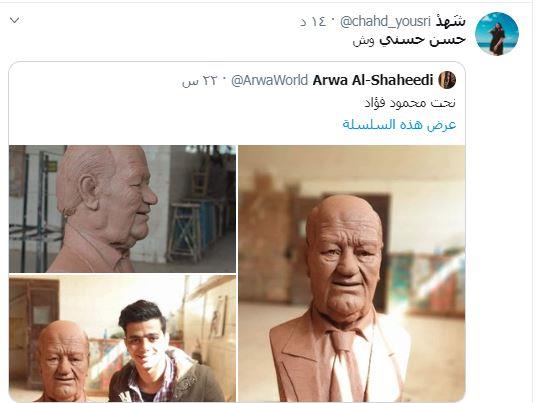Click the display name شهد
The height and width of the screenshot is (403, 535).
point(451,21)
